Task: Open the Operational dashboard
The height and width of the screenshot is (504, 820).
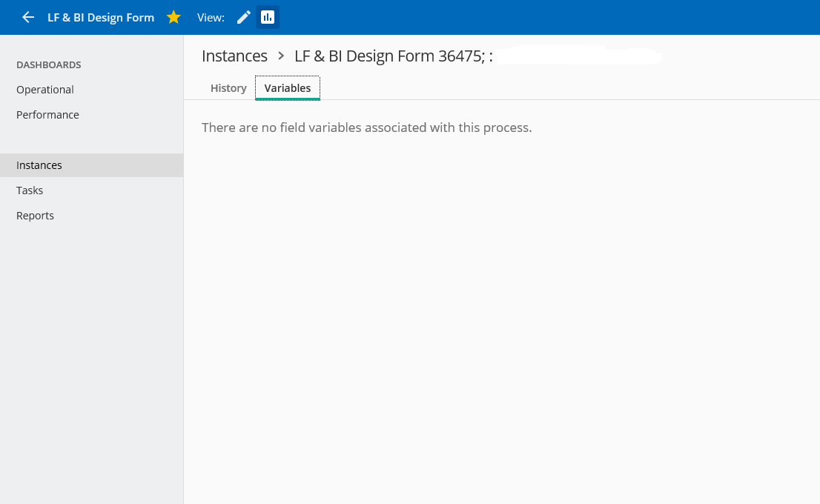Action: [45, 90]
